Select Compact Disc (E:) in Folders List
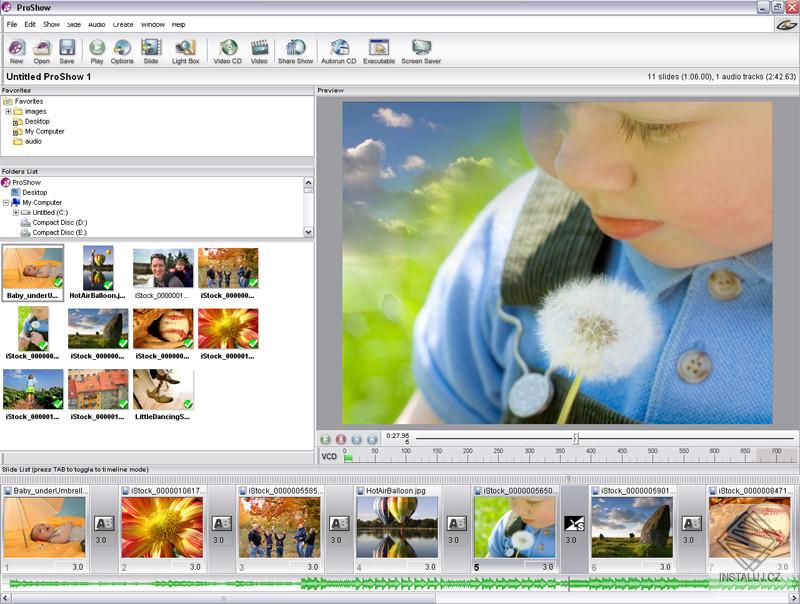This screenshot has width=800, height=604. click(60, 233)
